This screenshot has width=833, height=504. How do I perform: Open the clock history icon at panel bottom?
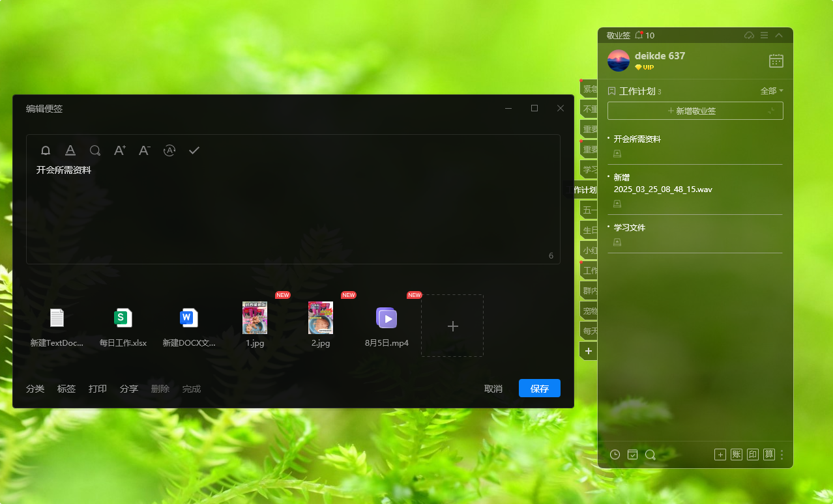tap(615, 455)
